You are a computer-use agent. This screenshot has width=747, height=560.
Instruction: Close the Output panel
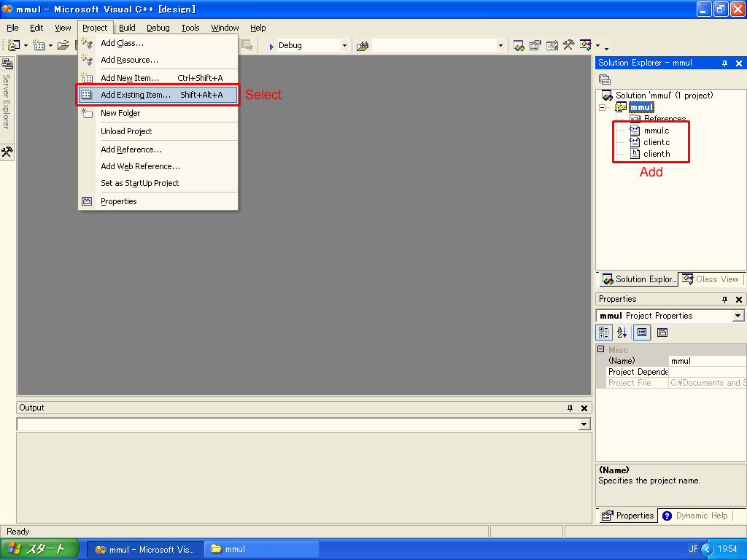point(584,408)
